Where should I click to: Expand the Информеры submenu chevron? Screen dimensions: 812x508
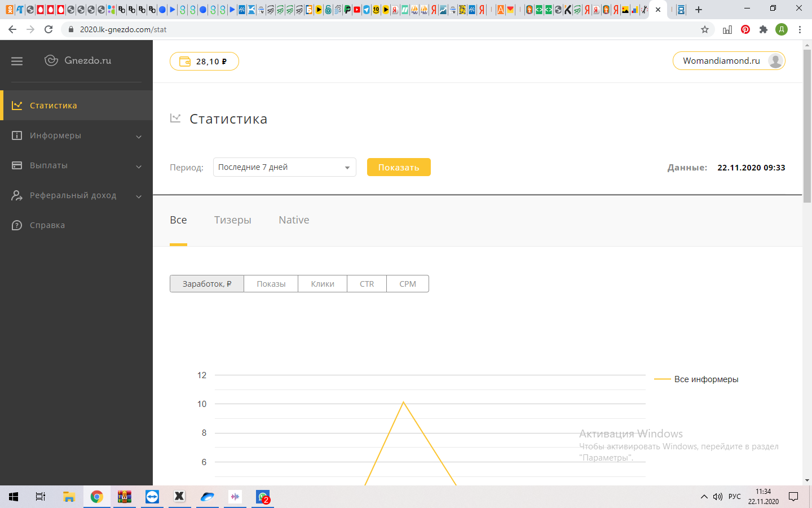point(139,136)
